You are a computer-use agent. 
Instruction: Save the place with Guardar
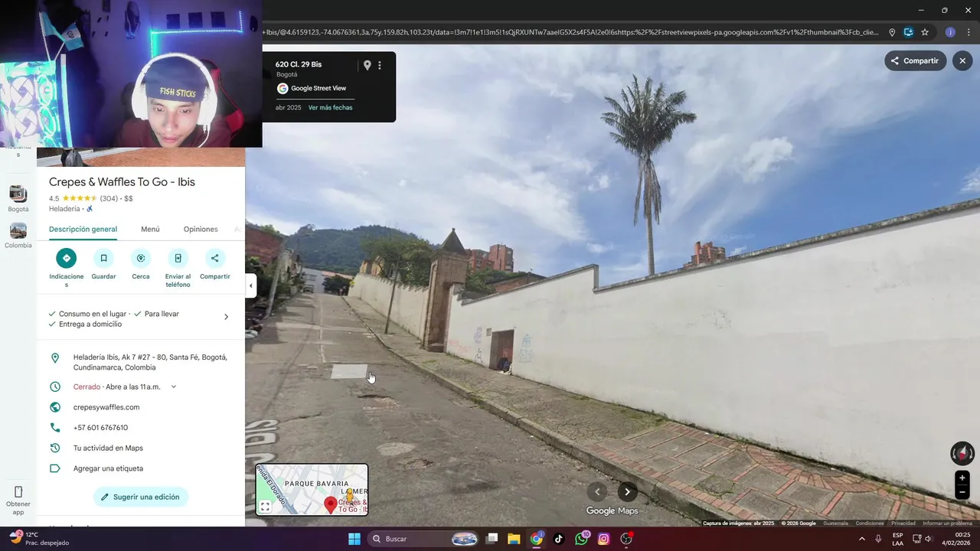pos(103,258)
